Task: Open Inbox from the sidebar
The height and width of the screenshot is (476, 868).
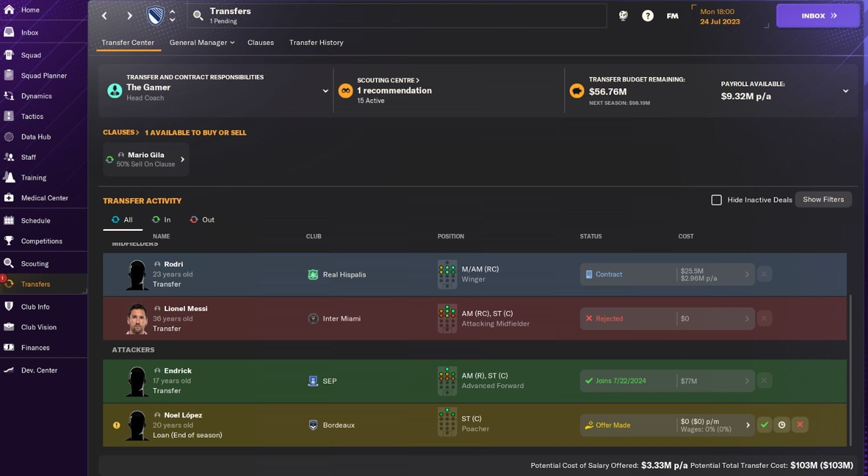Action: (x=30, y=33)
